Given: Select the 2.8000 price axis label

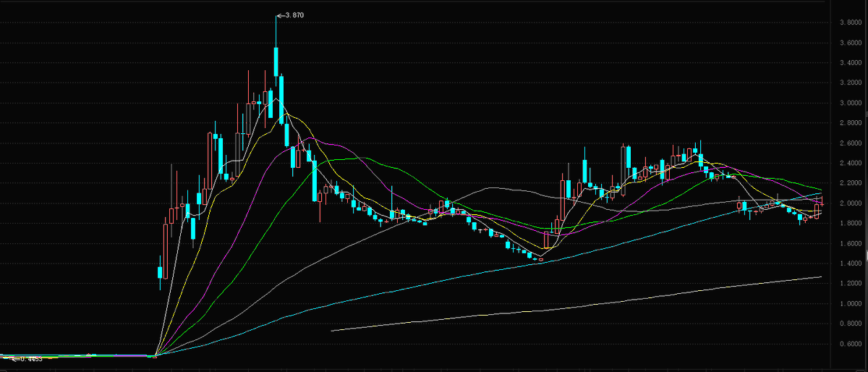Looking at the screenshot, I should pos(850,123).
